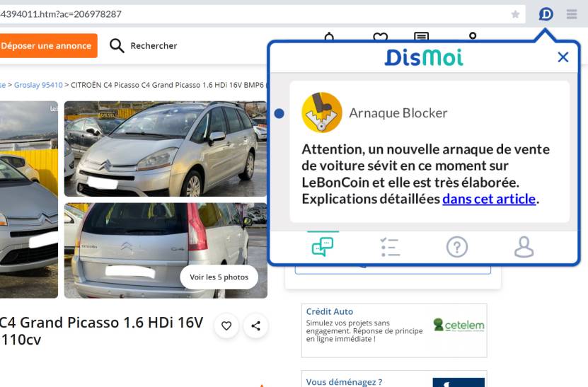The image size is (588, 387).
Task: Open the browser hamburger menu
Action: 572,14
